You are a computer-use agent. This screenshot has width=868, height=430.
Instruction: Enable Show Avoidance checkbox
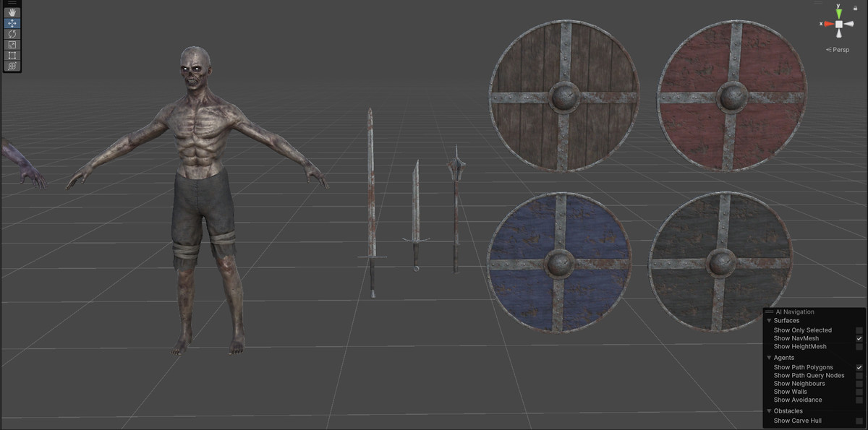859,400
